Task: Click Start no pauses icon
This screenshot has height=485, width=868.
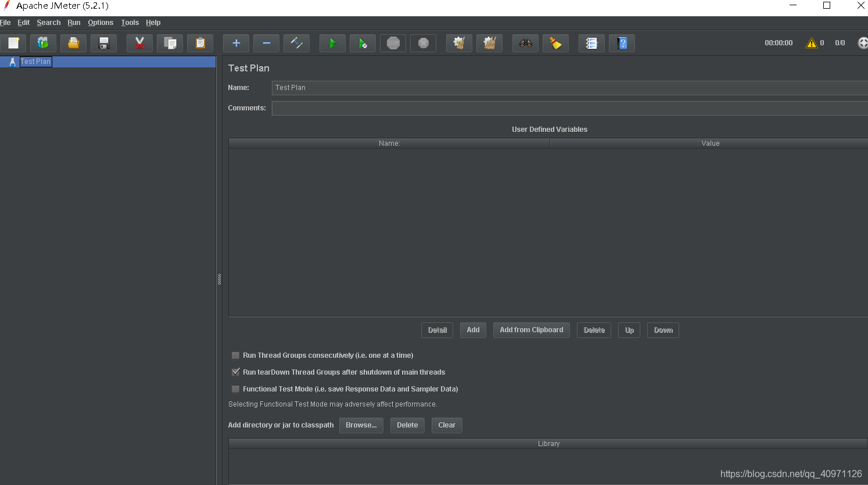Action: (x=363, y=43)
